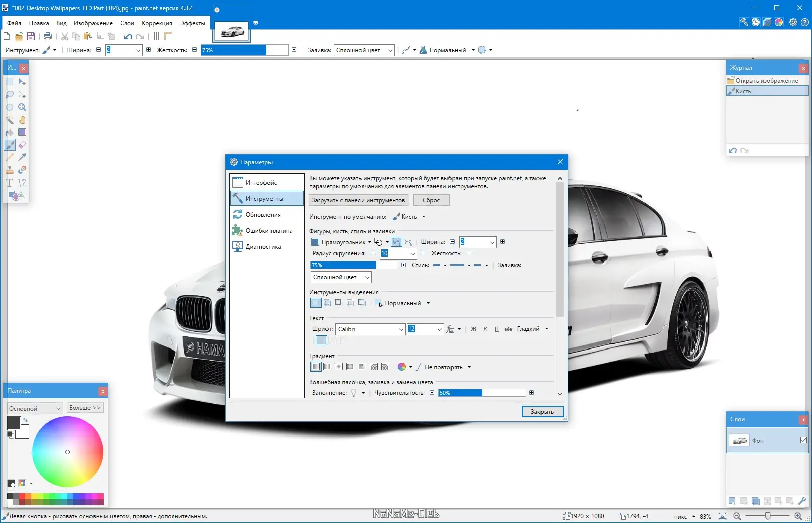Select the Color Picker eyedropper tool
The image size is (812, 523).
tap(22, 157)
